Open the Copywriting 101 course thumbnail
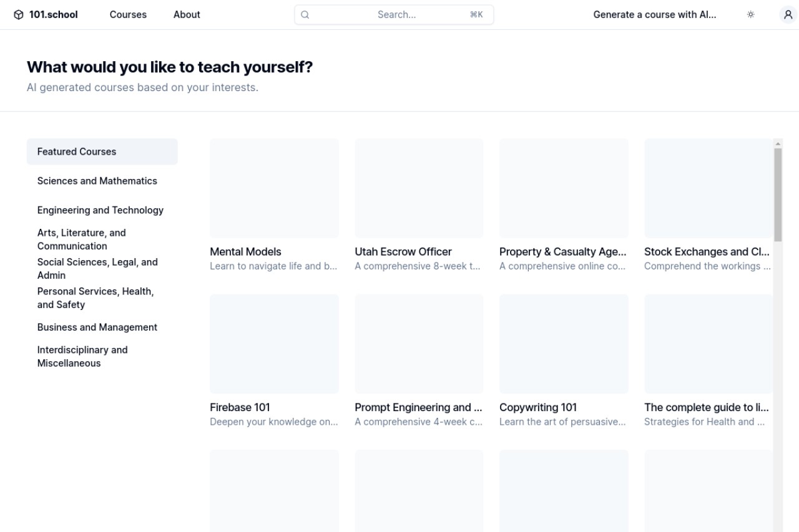Image resolution: width=799 pixels, height=532 pixels. [564, 344]
